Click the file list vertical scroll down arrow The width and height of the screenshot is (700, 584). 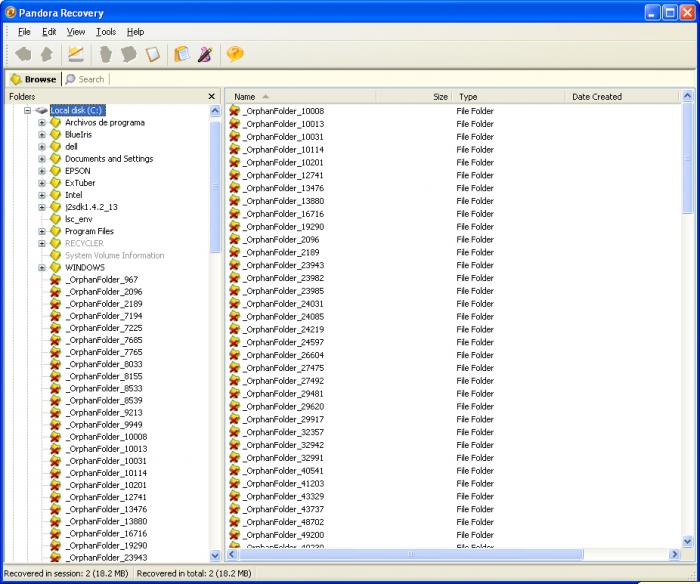click(688, 542)
